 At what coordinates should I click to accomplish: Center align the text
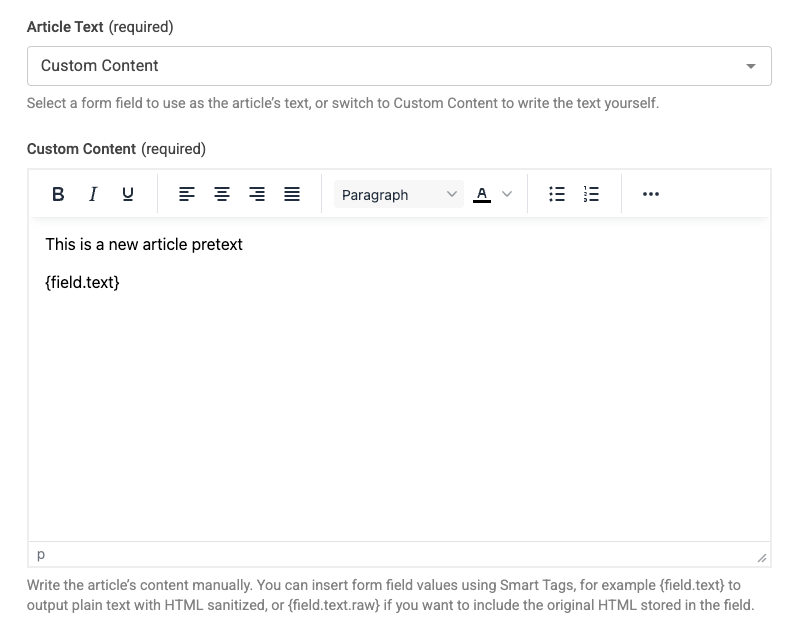[x=222, y=194]
